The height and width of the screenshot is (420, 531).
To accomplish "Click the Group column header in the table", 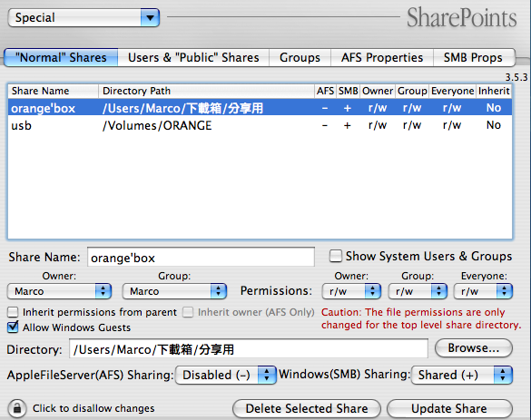I will [412, 91].
